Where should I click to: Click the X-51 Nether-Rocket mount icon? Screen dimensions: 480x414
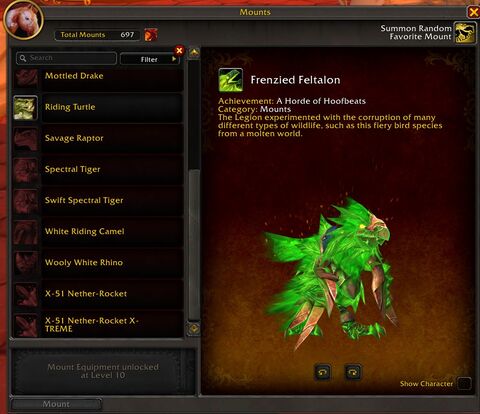click(25, 294)
